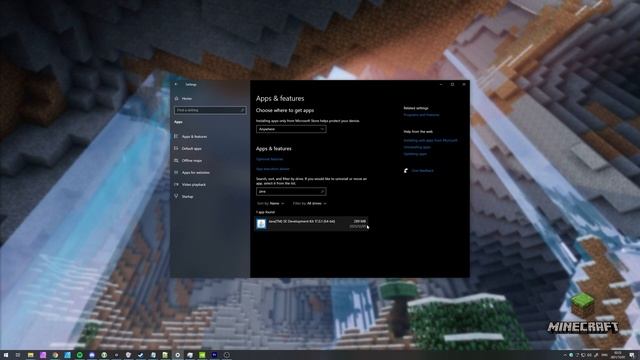Screen dimensions: 640x360
Task: Open Discord from the taskbar
Action: click(92, 355)
